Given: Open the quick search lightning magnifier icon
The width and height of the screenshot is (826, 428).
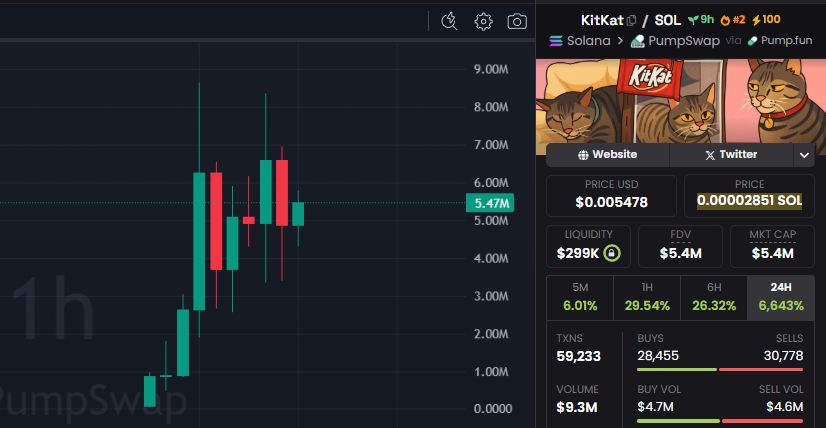Looking at the screenshot, I should [x=449, y=22].
